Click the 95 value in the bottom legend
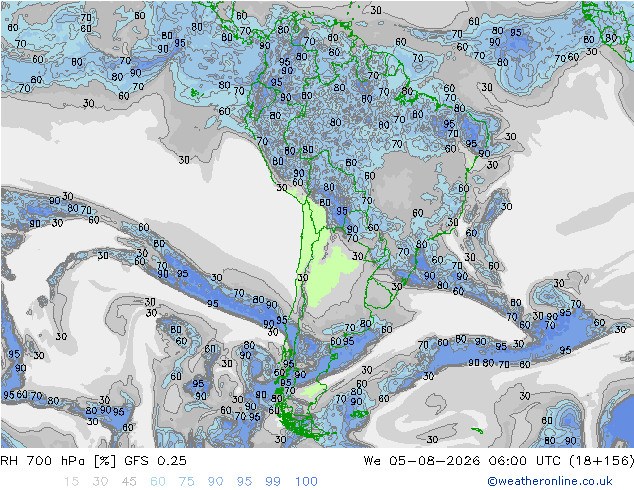This screenshot has width=634, height=490. coord(244,482)
